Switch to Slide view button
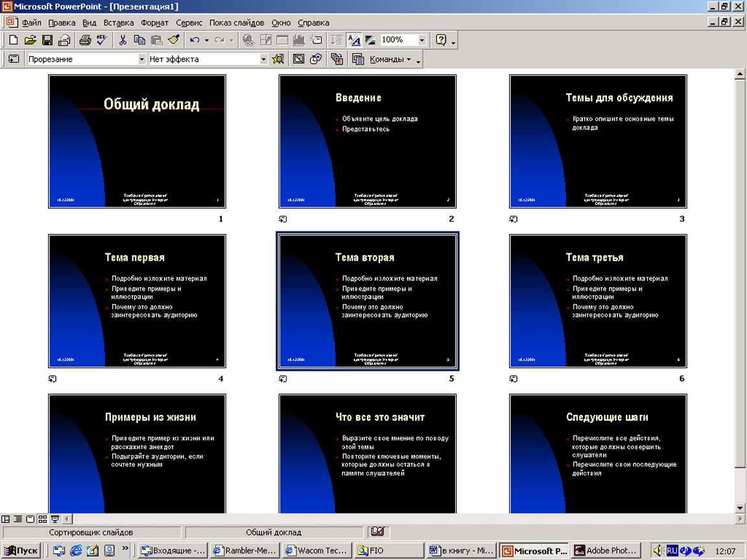747x560 pixels. [x=30, y=519]
